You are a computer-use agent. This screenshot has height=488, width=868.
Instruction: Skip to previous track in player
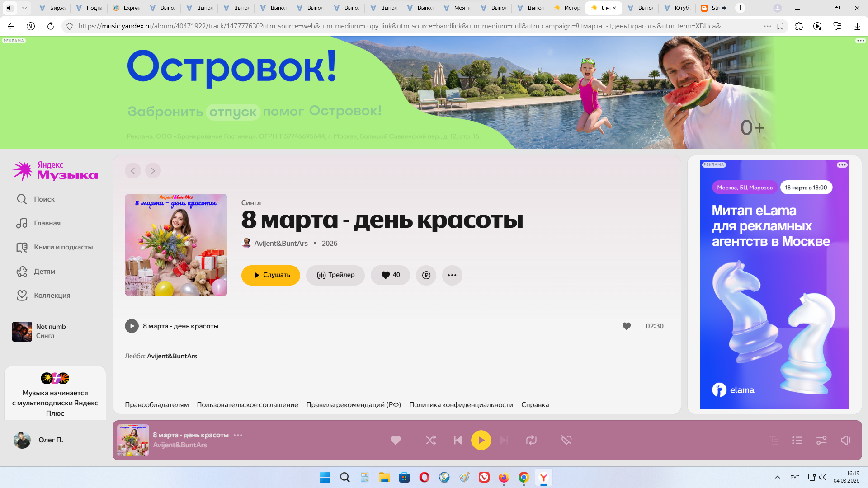(x=458, y=440)
